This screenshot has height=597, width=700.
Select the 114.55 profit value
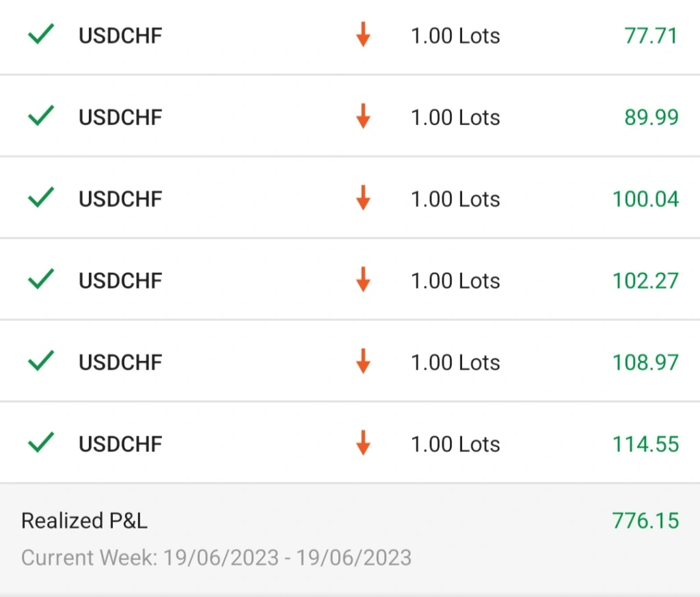645,445
